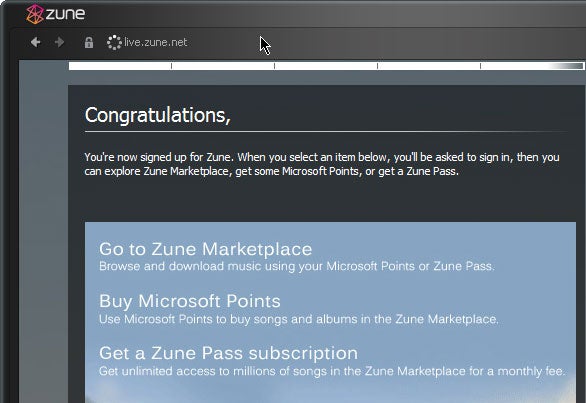Click the loading spinner beside the address

pyautogui.click(x=114, y=42)
